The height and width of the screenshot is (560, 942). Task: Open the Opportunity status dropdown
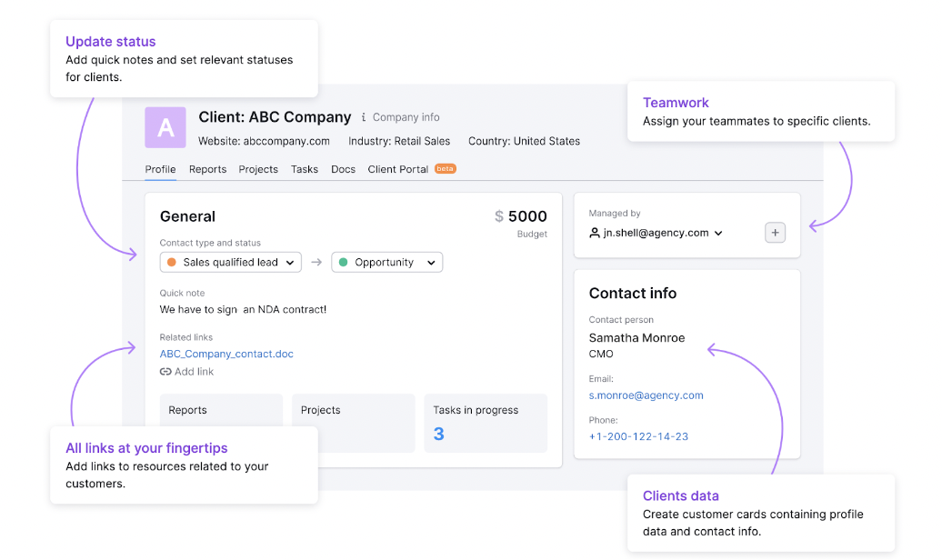[386, 262]
